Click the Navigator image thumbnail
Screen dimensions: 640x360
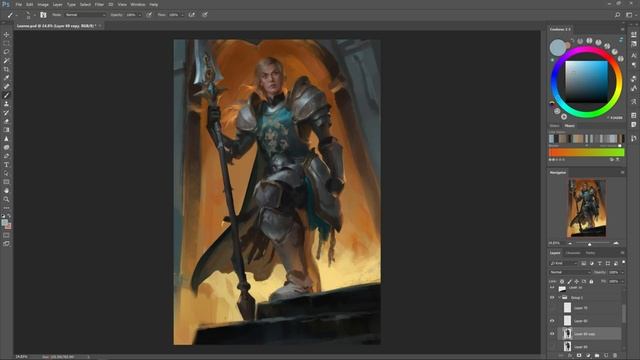pos(587,208)
